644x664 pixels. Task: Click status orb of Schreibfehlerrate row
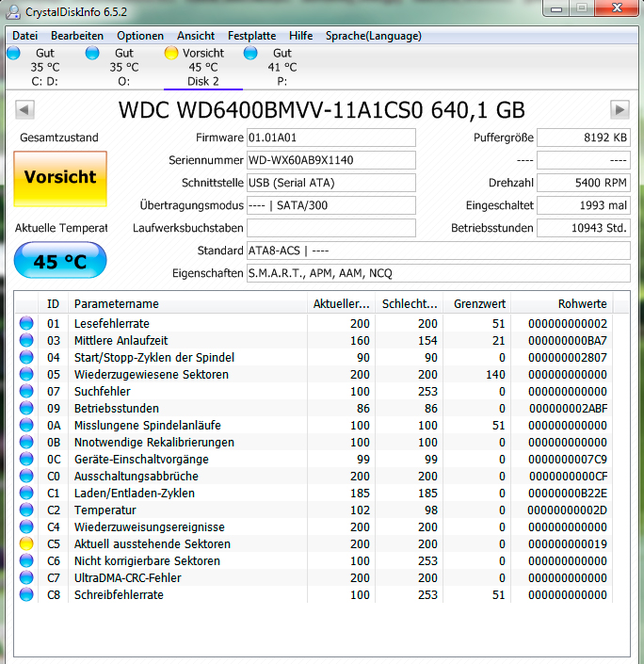[26, 594]
